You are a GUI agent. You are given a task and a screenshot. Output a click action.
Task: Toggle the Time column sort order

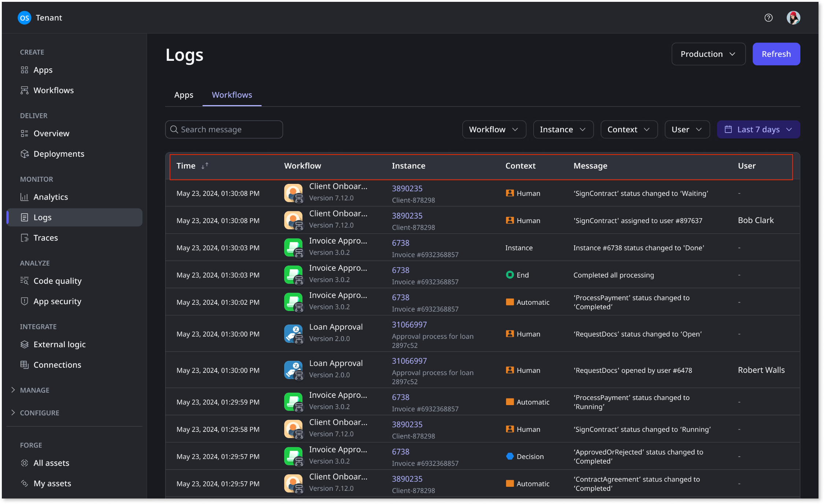pos(204,166)
